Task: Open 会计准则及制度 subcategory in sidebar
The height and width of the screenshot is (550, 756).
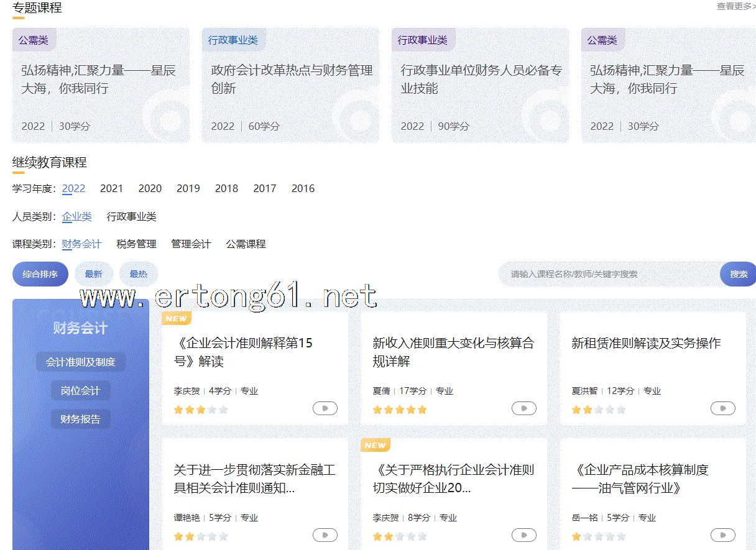Action: [81, 362]
